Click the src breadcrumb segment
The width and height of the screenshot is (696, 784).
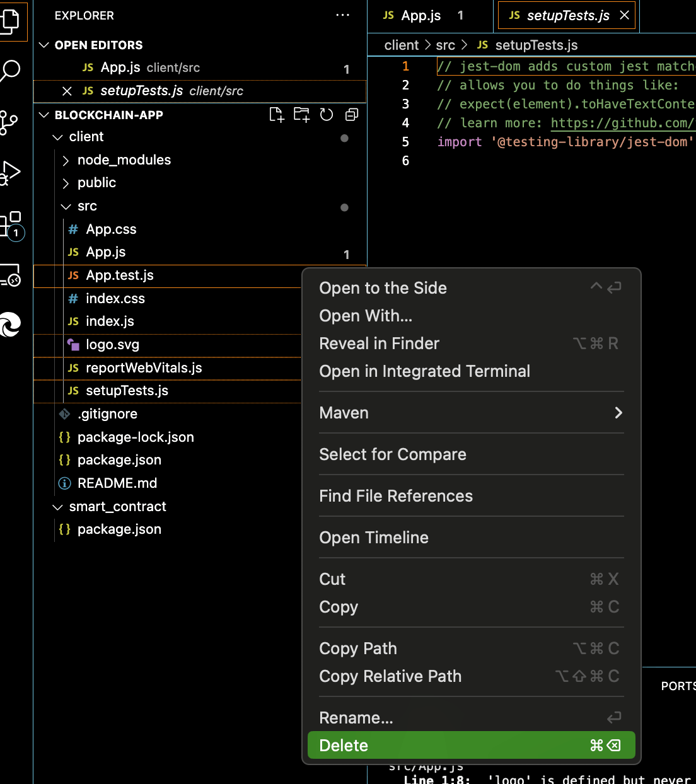(445, 45)
